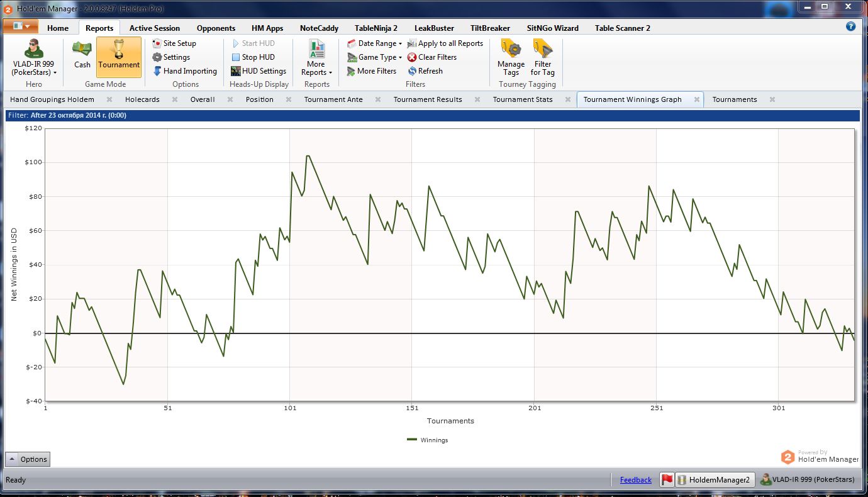This screenshot has width=868, height=497.
Task: Click VLAD-IR 999 player in status bar
Action: [x=808, y=479]
